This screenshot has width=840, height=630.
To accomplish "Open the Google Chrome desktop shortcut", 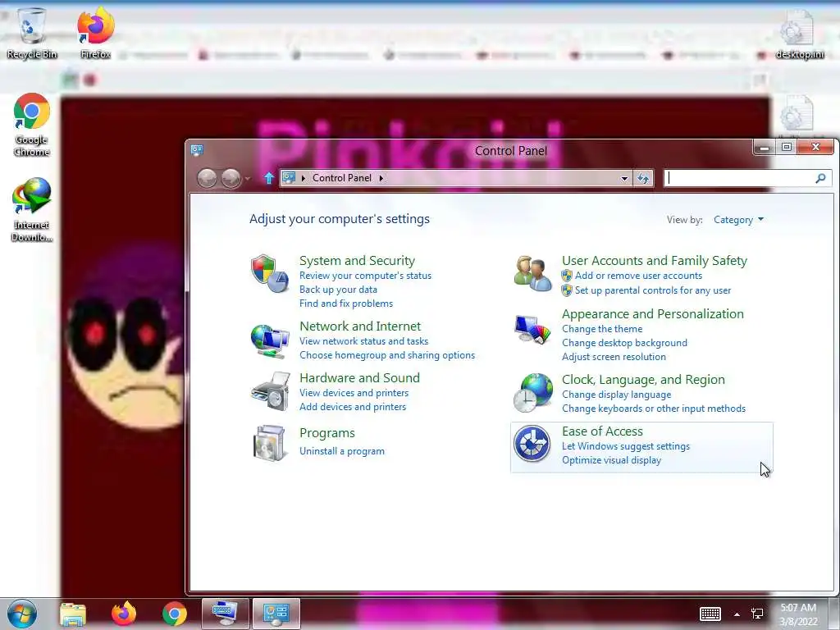I will coord(32,126).
